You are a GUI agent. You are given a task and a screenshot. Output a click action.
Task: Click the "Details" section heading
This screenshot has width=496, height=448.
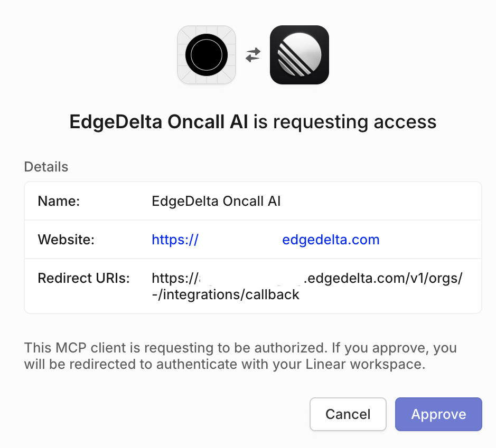(x=46, y=167)
